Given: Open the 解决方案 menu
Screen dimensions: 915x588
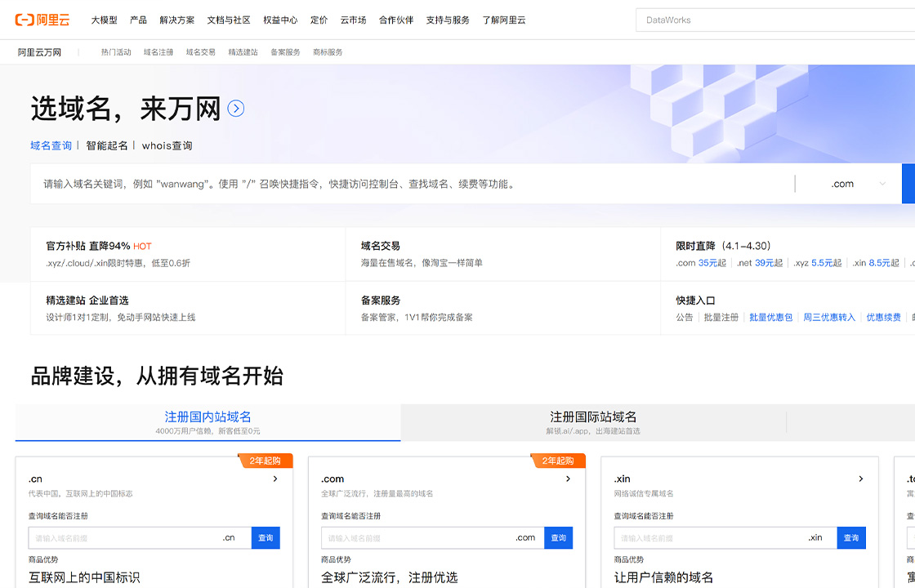Looking at the screenshot, I should (x=176, y=20).
